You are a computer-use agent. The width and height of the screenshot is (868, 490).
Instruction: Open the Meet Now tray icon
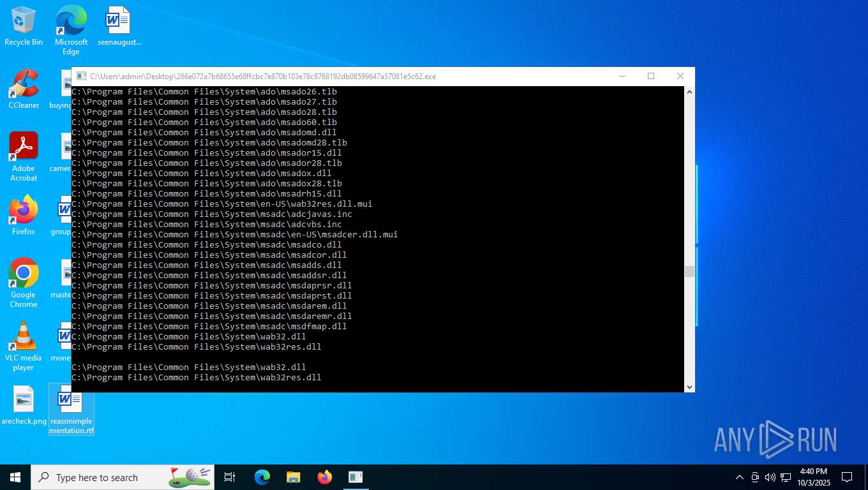coord(755,477)
